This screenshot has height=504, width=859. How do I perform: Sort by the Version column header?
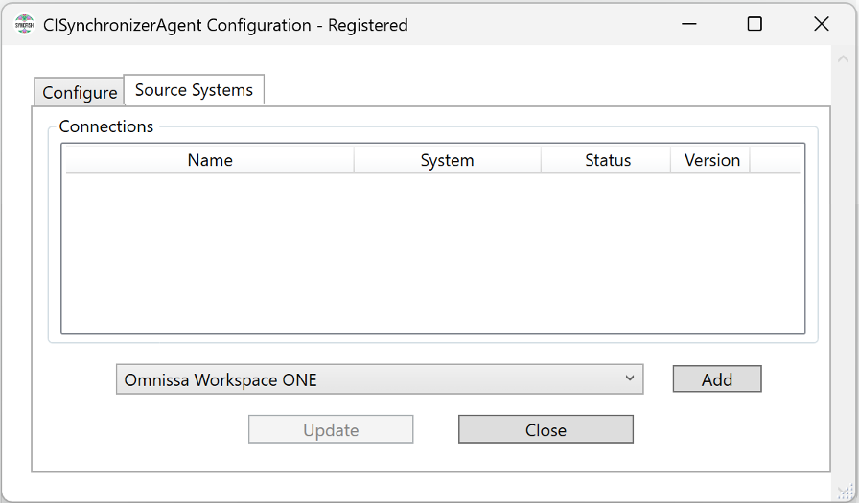click(x=710, y=160)
